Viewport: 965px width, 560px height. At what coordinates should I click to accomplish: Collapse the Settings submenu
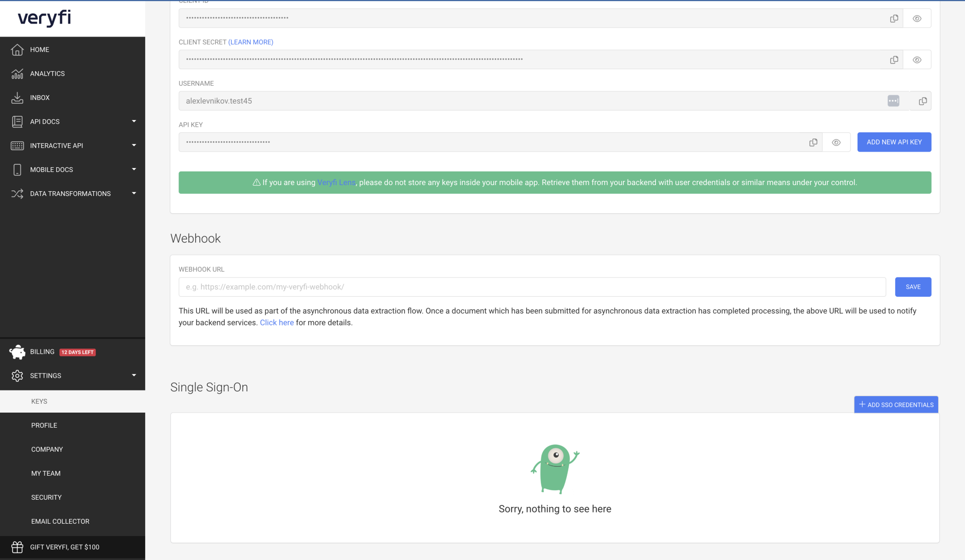tap(134, 375)
